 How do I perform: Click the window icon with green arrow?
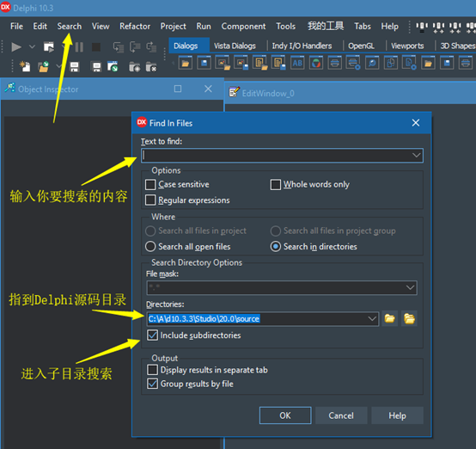point(113,66)
